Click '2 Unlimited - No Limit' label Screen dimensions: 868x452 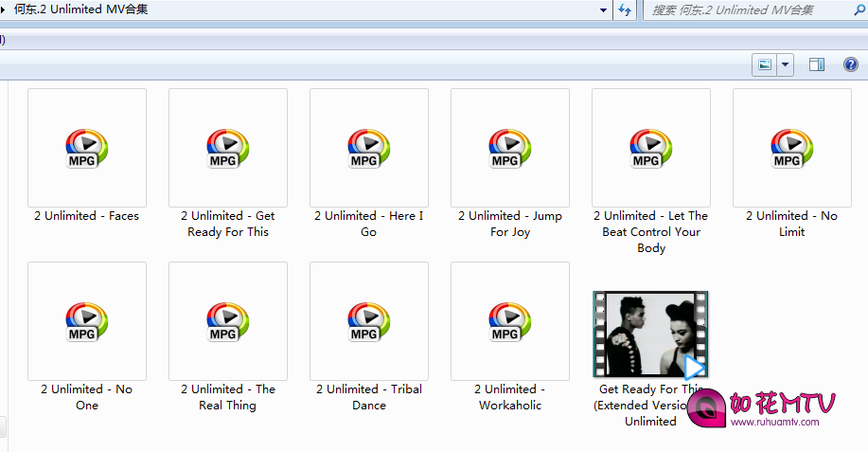(791, 224)
